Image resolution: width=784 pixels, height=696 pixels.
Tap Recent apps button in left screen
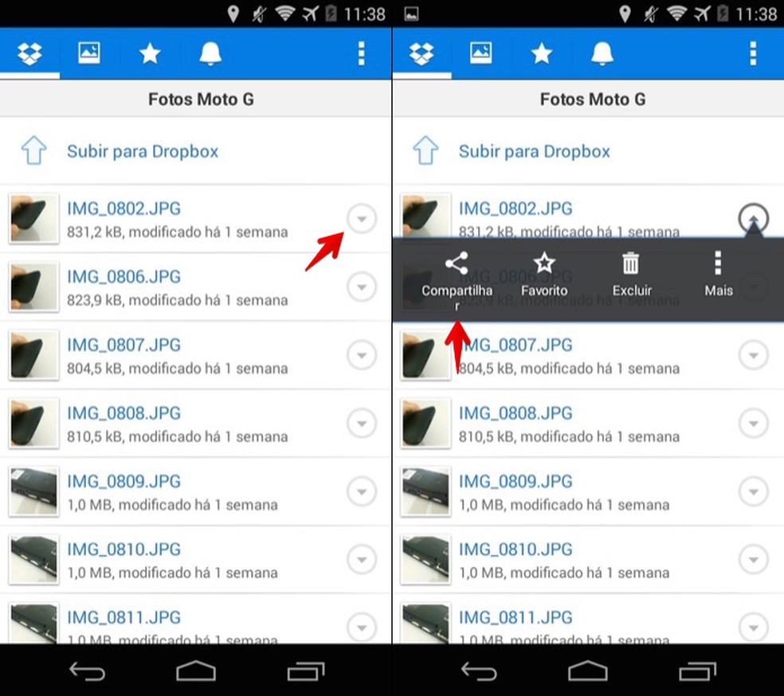click(x=305, y=671)
